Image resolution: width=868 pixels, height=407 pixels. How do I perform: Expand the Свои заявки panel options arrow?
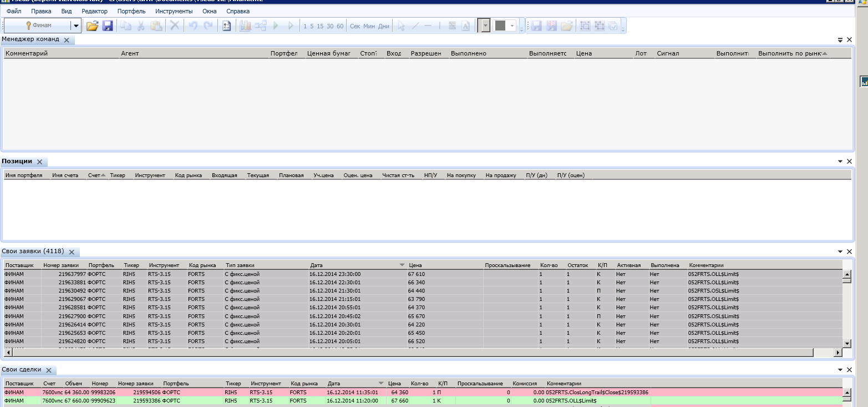tap(840, 252)
